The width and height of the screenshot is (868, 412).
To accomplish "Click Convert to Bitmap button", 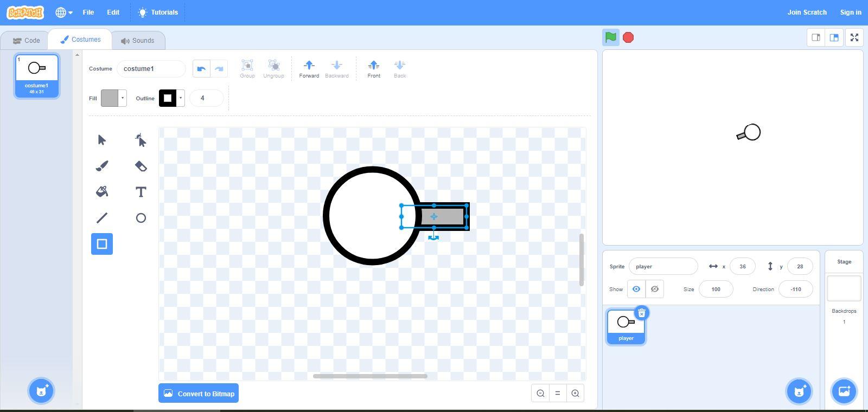I will click(x=199, y=394).
